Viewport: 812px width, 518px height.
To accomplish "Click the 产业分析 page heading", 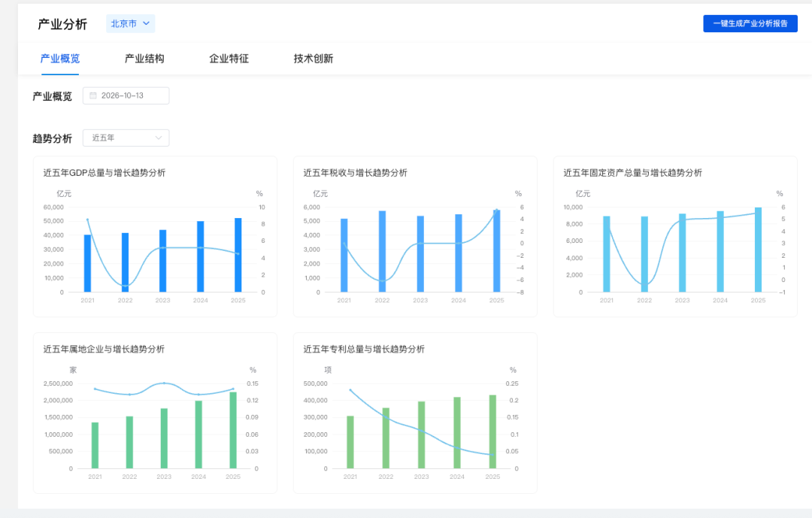I will (x=62, y=24).
